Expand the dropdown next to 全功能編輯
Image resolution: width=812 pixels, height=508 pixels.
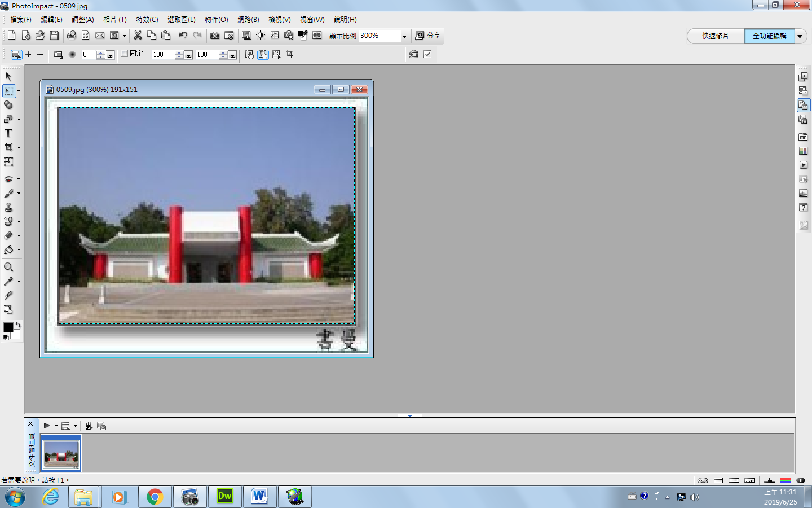coord(801,36)
